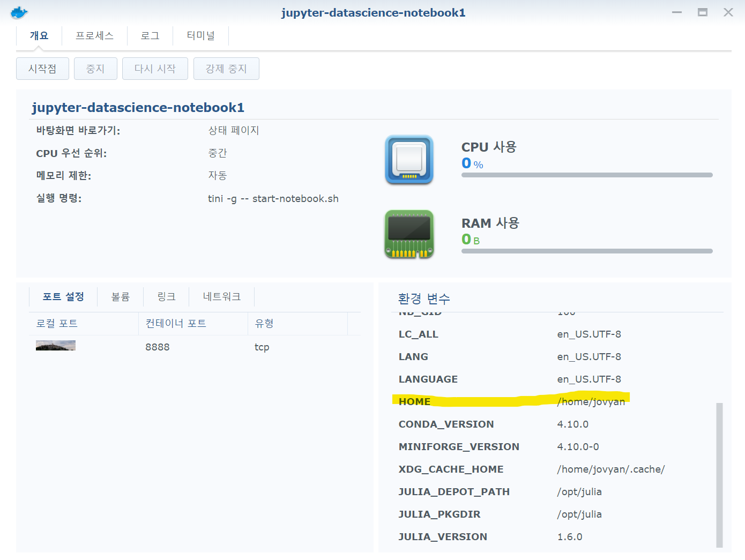Click the tini -g -- start-notebook.sh command
745x560 pixels.
[273, 198]
